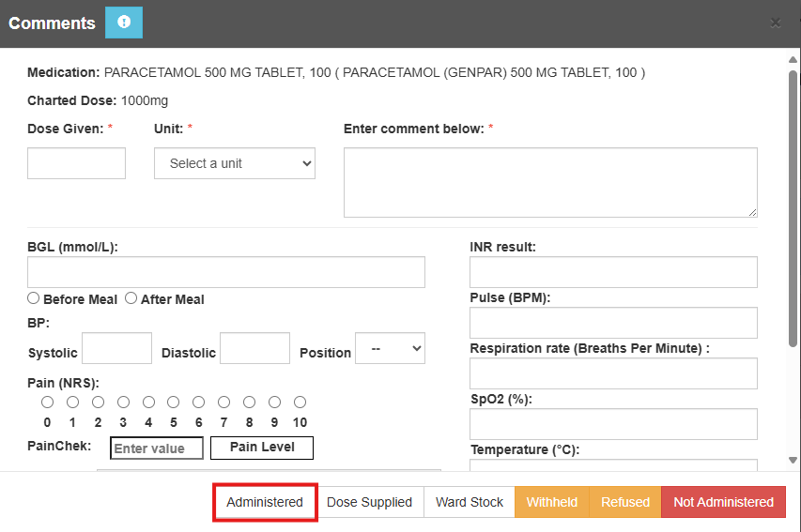Click the red Not Administered button

[x=723, y=502]
